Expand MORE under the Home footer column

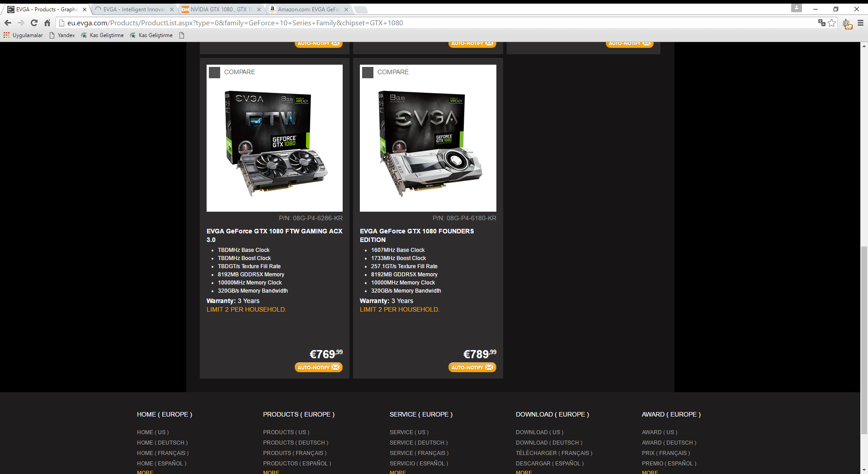point(145,472)
